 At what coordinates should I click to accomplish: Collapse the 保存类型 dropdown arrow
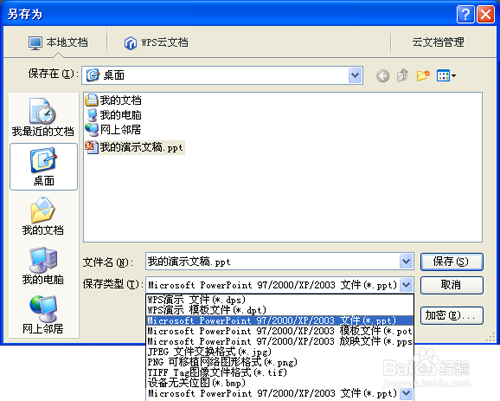[x=406, y=285]
